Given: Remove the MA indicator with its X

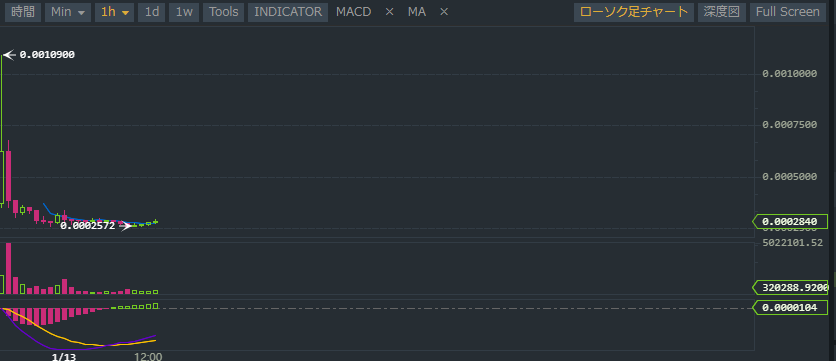Looking at the screenshot, I should coord(444,12).
